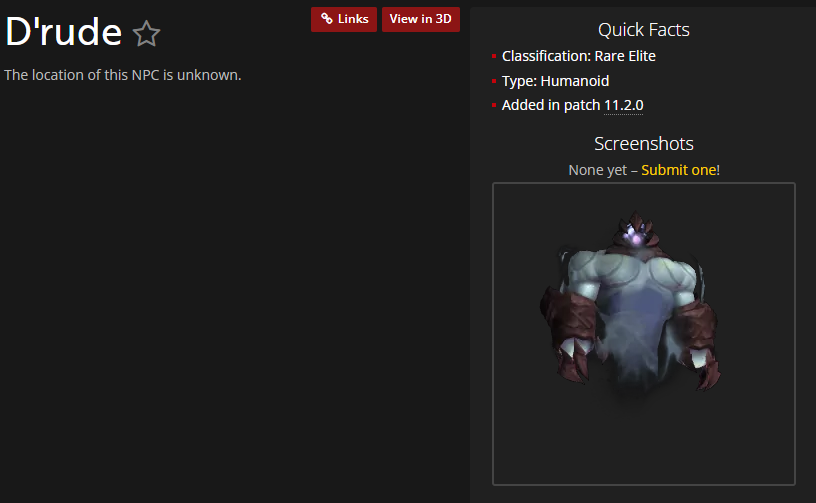Click the None yet screenshots text
Viewport: 816px width, 503px height.
597,170
